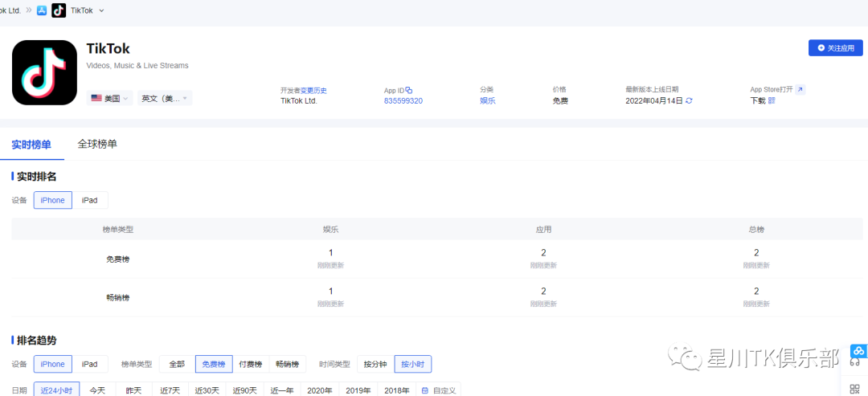
Task: Select 畅销榜 chart type button
Action: point(287,364)
